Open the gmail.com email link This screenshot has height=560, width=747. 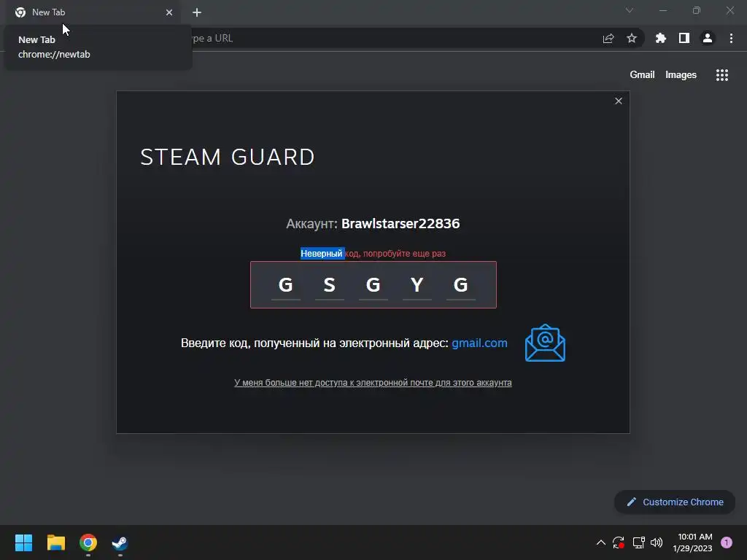[479, 343]
